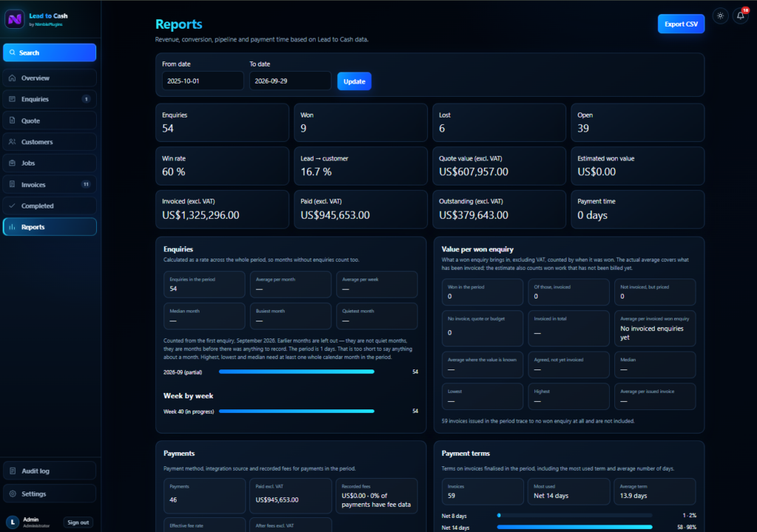This screenshot has width=757, height=532.
Task: Click the Lead to Cash logo icon
Action: coord(15,19)
